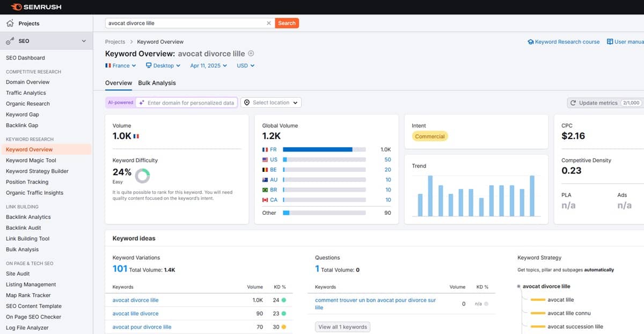
Task: Click the orange Search button
Action: (287, 23)
